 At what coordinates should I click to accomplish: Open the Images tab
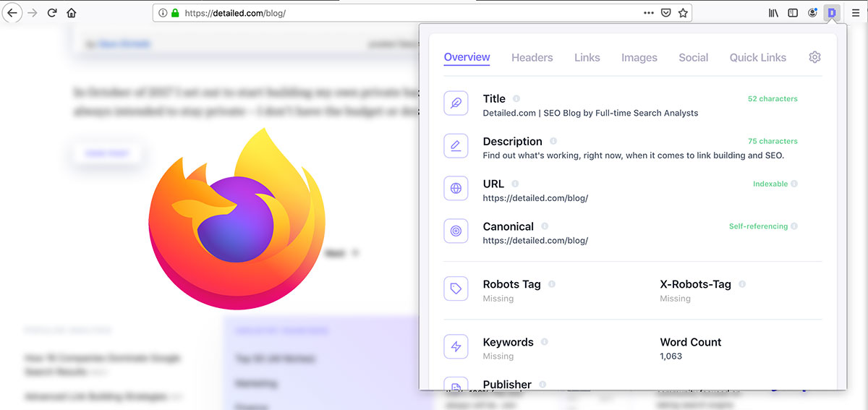[639, 58]
